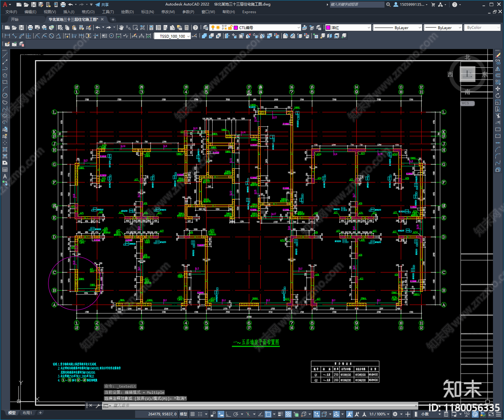This screenshot has height=420, width=504.
Task: Toggle lineweight display in status bar
Action: point(280,414)
